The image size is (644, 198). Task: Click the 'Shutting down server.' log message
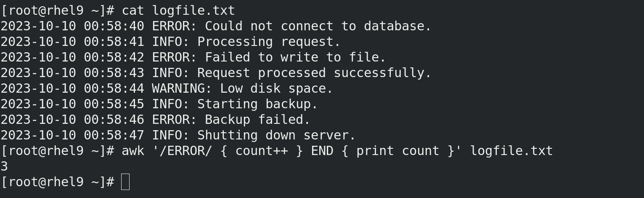point(276,135)
